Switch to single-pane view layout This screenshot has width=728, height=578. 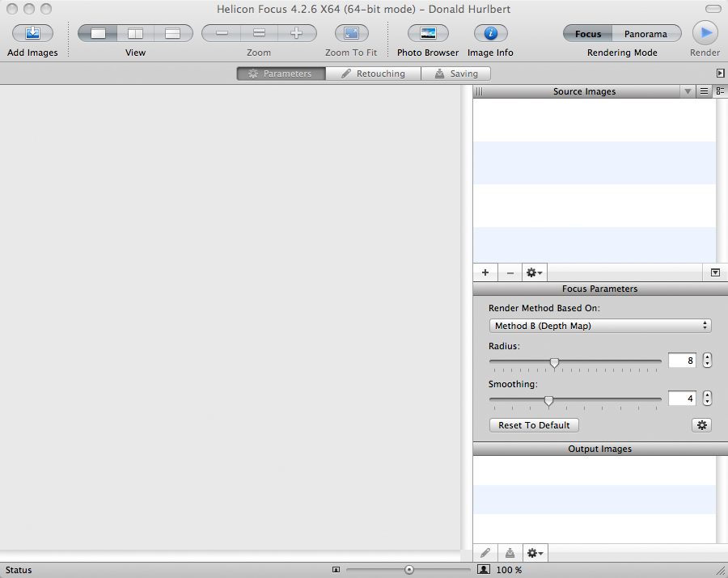98,33
